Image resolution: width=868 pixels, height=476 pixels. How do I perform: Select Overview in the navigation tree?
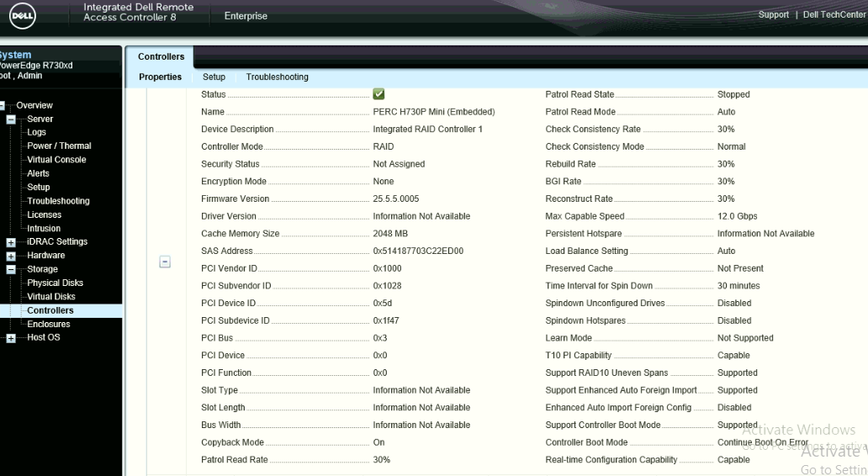tap(34, 105)
